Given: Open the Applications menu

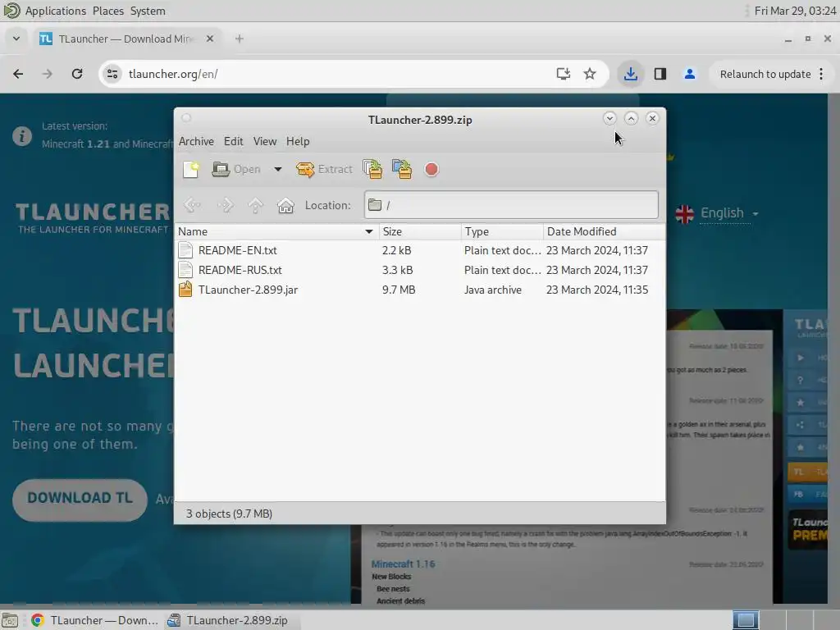Looking at the screenshot, I should [x=55, y=11].
